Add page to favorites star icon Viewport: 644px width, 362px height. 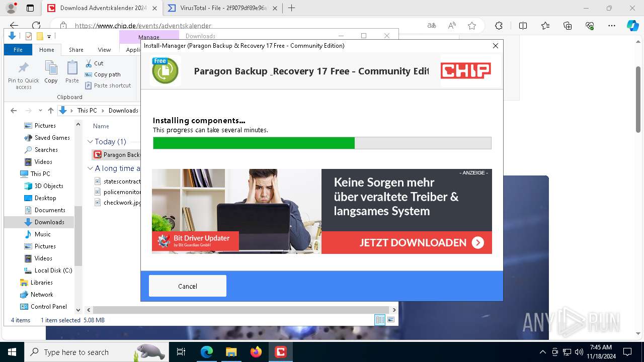pos(471,26)
